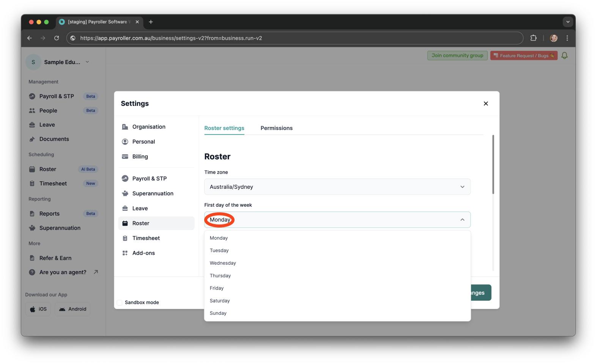The width and height of the screenshot is (597, 364).
Task: Open Reports in sidebar
Action: [63, 213]
